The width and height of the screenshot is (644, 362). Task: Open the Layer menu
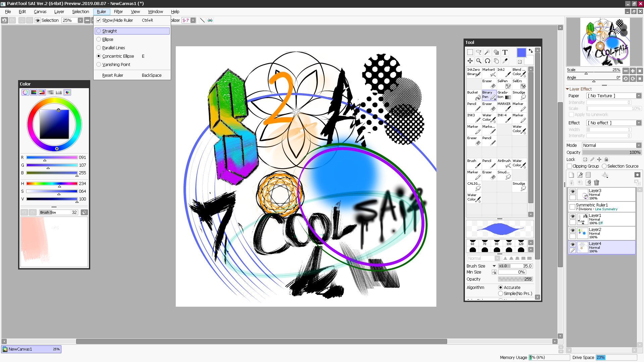(58, 11)
